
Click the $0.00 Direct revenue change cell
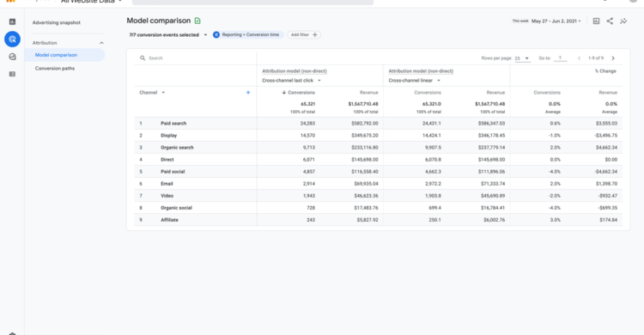pos(611,160)
